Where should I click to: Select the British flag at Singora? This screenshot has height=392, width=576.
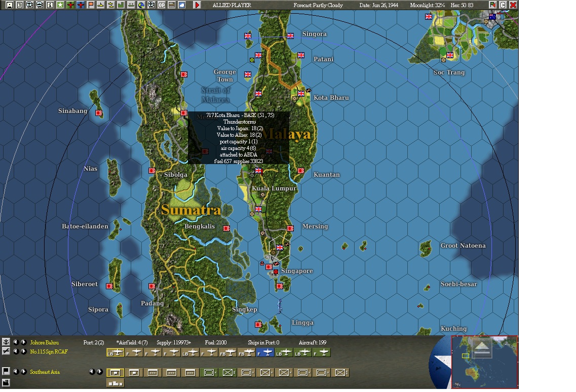pyautogui.click(x=290, y=35)
